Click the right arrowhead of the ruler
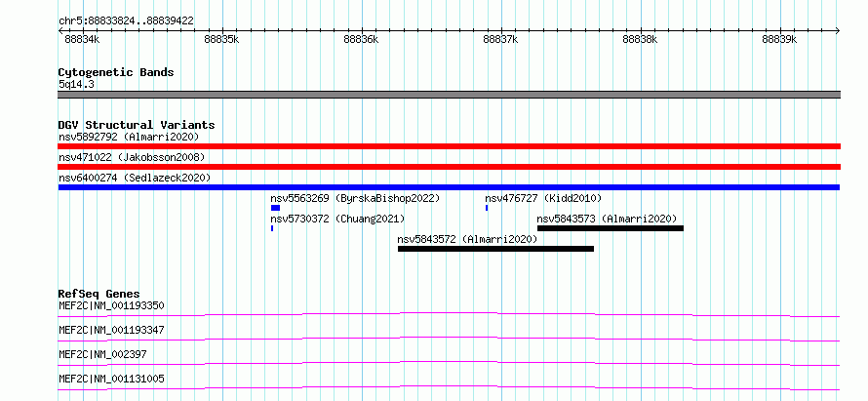This screenshot has width=868, height=401. click(838, 30)
